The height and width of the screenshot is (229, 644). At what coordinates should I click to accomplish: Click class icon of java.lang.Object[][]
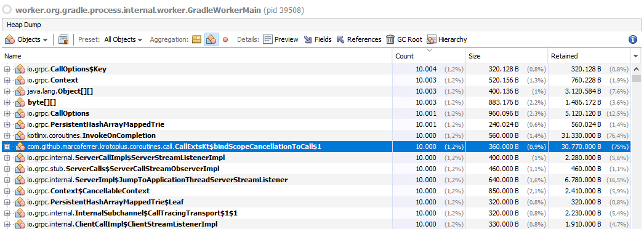20,91
